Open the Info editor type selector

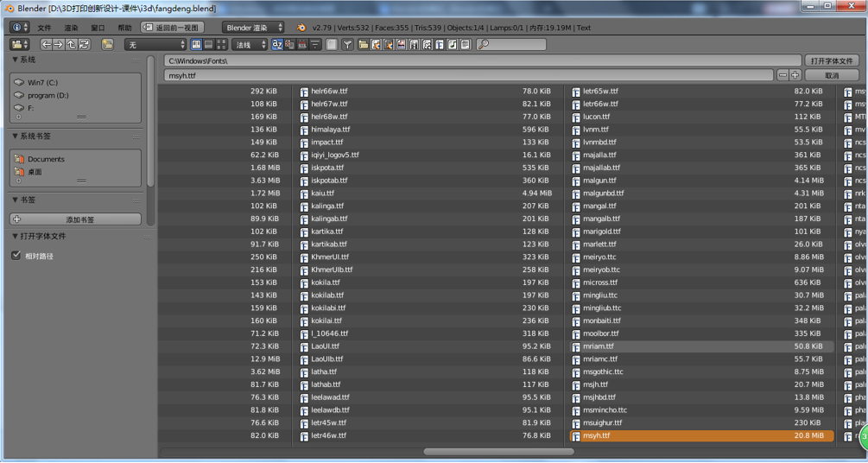click(x=19, y=27)
